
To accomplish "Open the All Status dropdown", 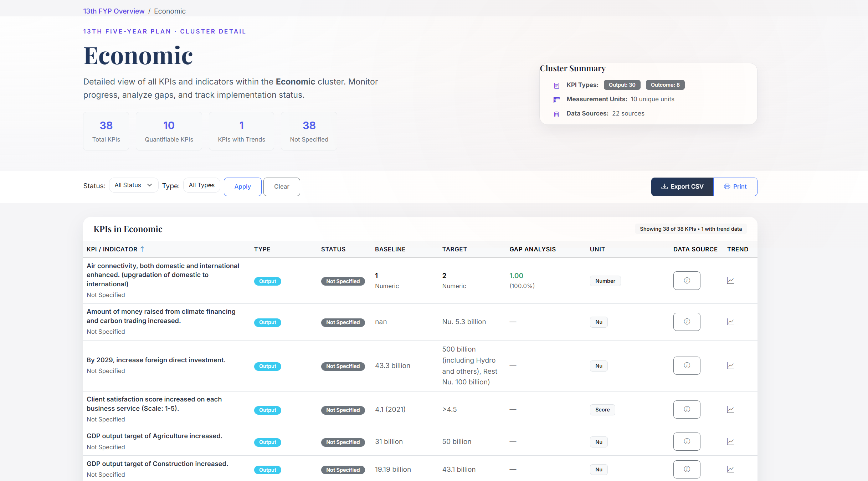I will tap(134, 185).
